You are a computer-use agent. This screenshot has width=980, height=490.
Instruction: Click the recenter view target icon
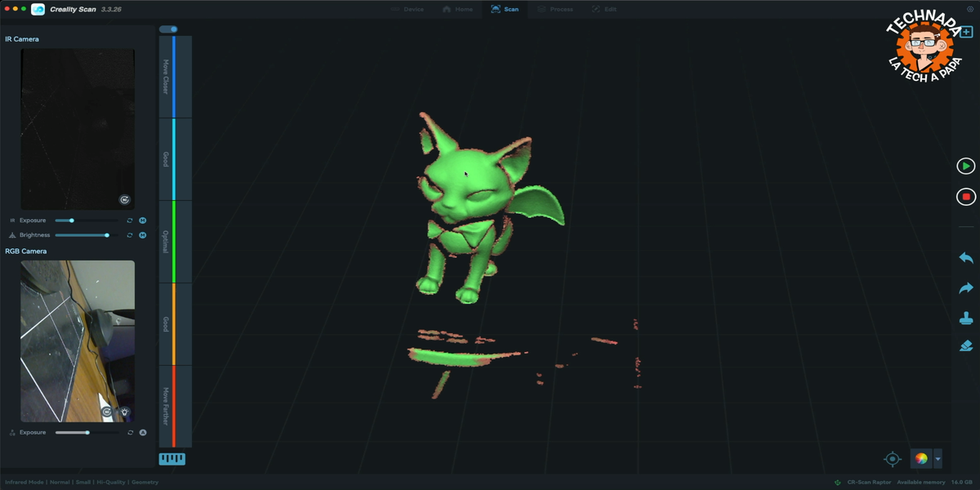893,459
